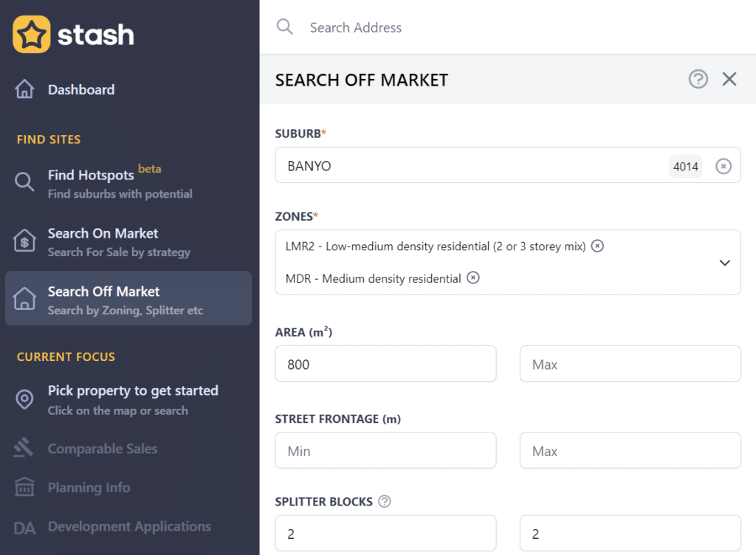Click the Comparable Sales brush icon
The image size is (756, 555).
point(24,448)
